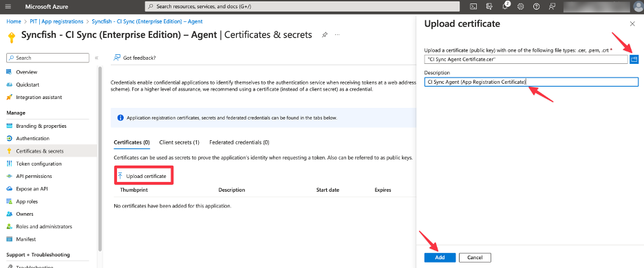Go to Home breadcrumb
This screenshot has width=644, height=268.
point(14,21)
